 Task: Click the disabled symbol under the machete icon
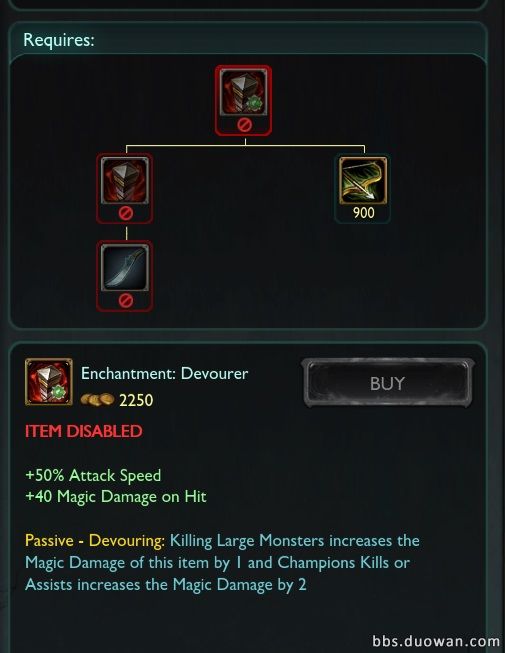(125, 300)
